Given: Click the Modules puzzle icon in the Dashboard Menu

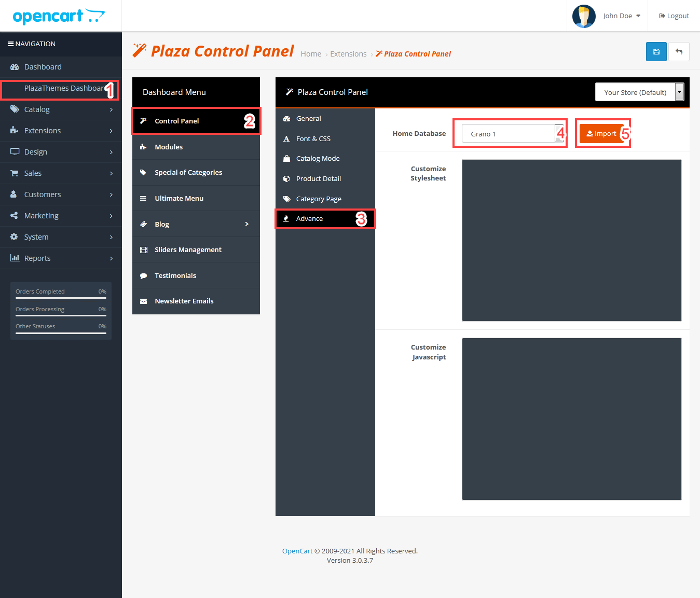Looking at the screenshot, I should [143, 147].
